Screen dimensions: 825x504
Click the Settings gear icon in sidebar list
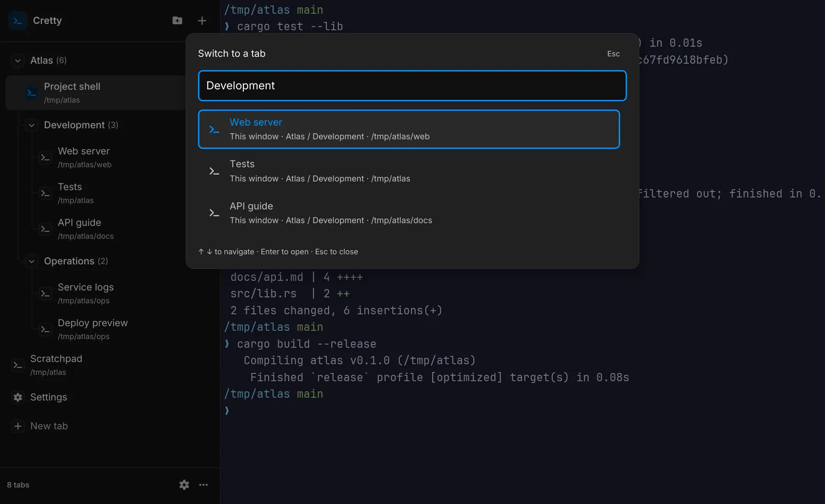[x=18, y=397]
